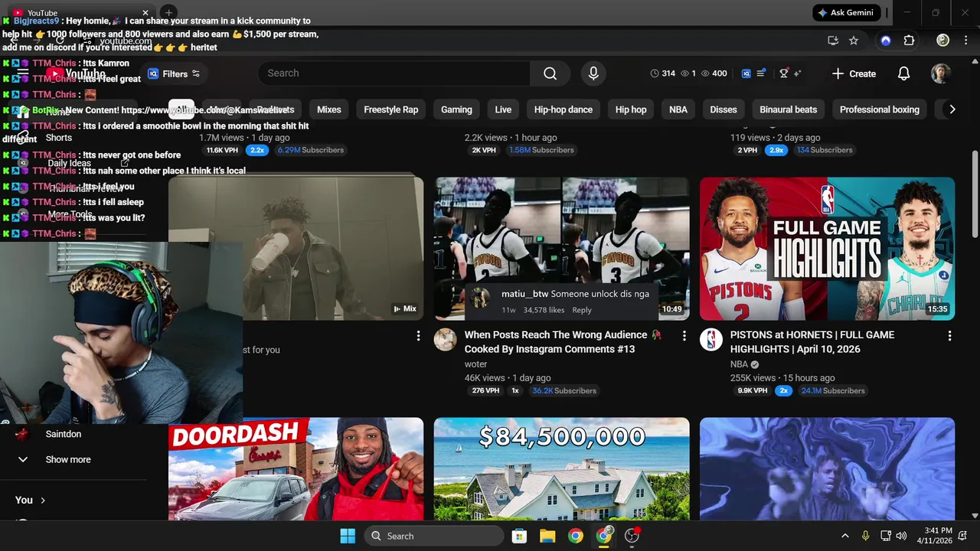Click the sparkle AI icon in header

[x=798, y=73]
